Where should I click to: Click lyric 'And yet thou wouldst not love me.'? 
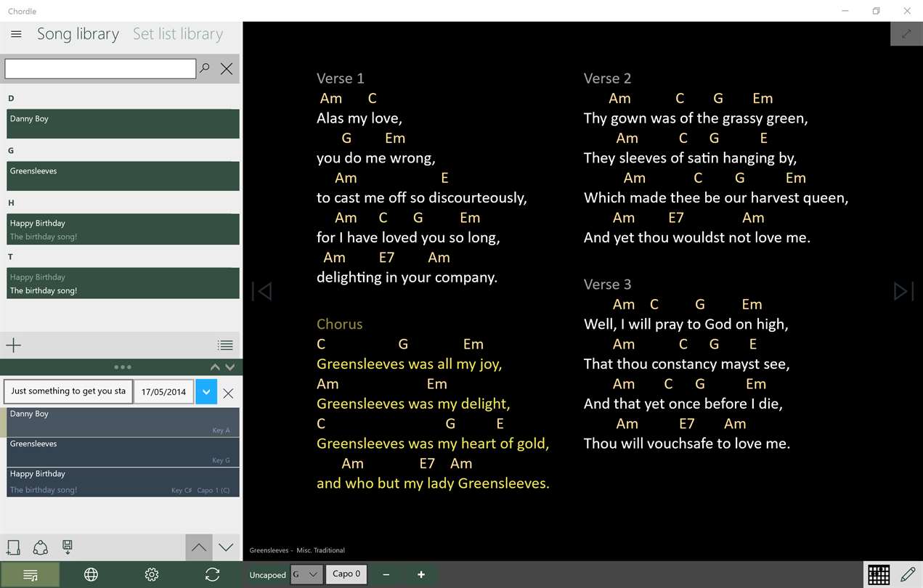[697, 237]
